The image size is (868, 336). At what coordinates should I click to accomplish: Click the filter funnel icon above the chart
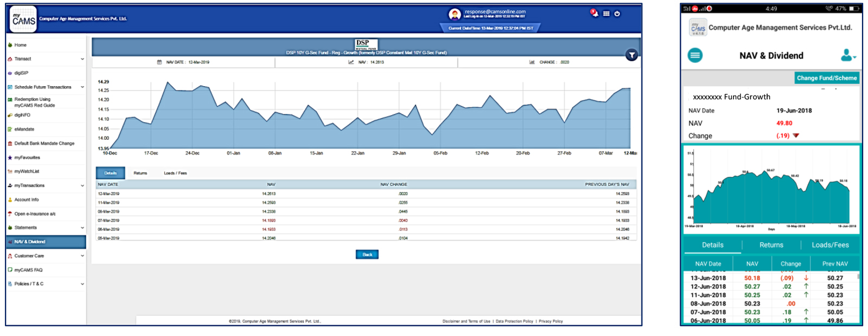tap(631, 55)
